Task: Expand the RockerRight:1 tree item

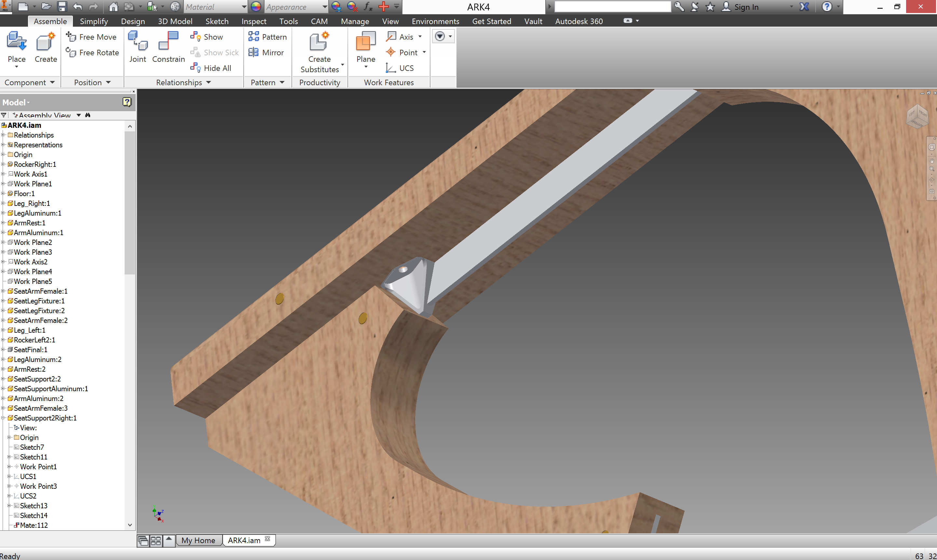Action: 5,164
